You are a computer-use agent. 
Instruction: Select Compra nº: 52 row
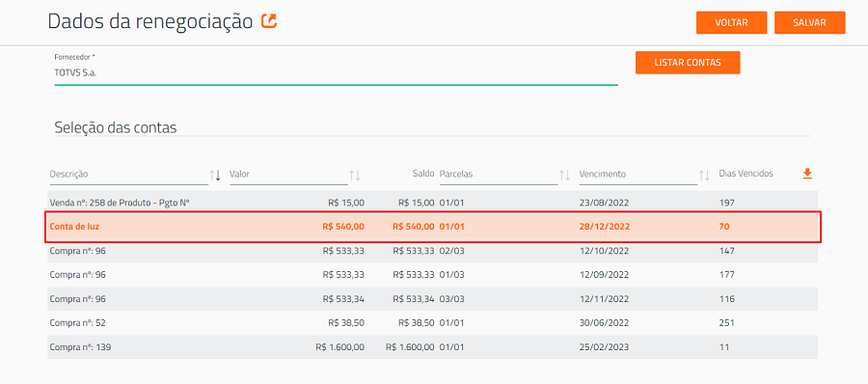pos(432,323)
